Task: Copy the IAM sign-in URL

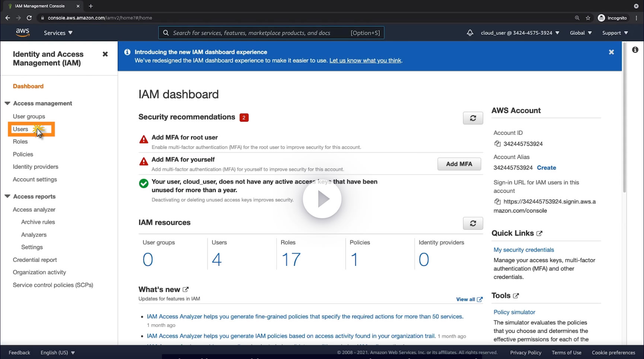Action: 497,201
